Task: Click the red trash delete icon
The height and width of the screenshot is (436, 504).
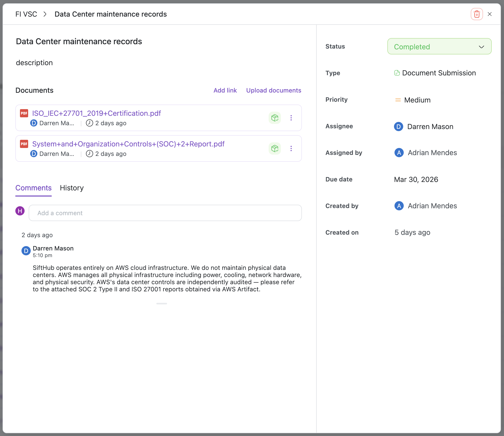Action: 477,14
